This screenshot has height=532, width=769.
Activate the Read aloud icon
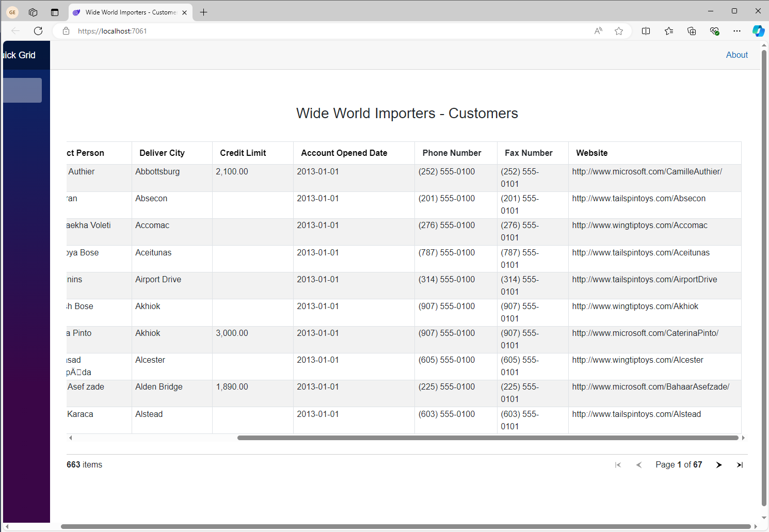598,31
